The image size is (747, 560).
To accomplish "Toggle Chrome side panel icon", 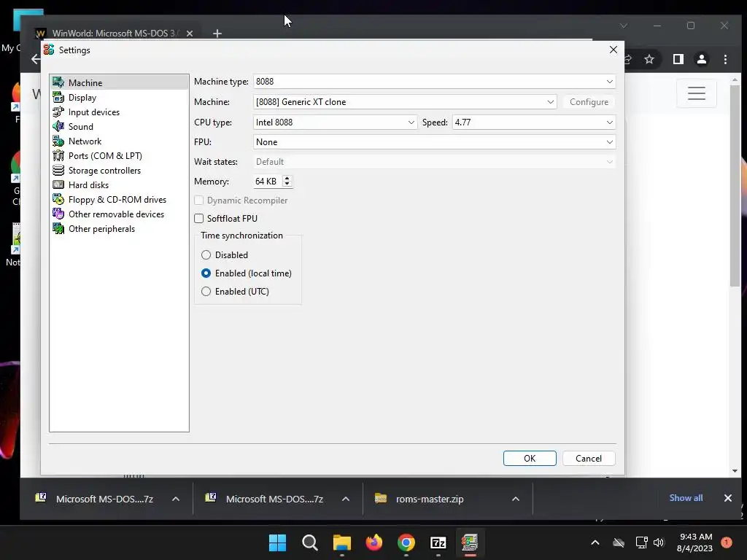I will pyautogui.click(x=678, y=60).
